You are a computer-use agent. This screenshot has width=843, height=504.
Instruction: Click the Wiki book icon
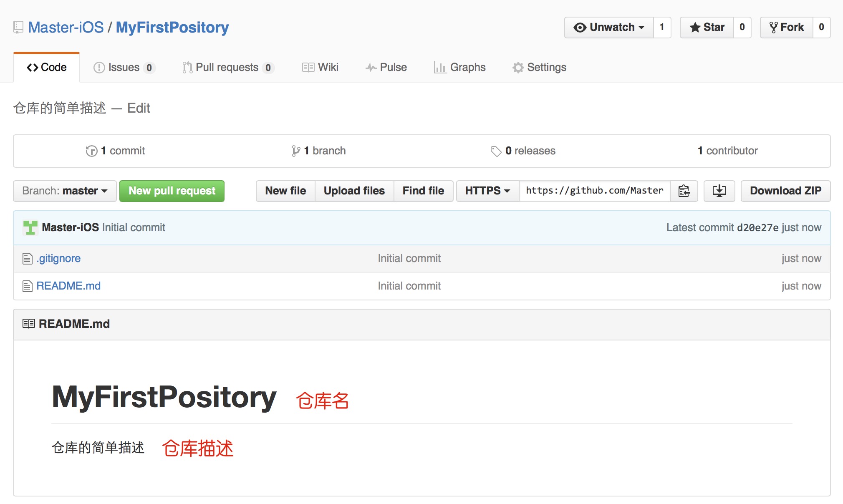click(308, 68)
